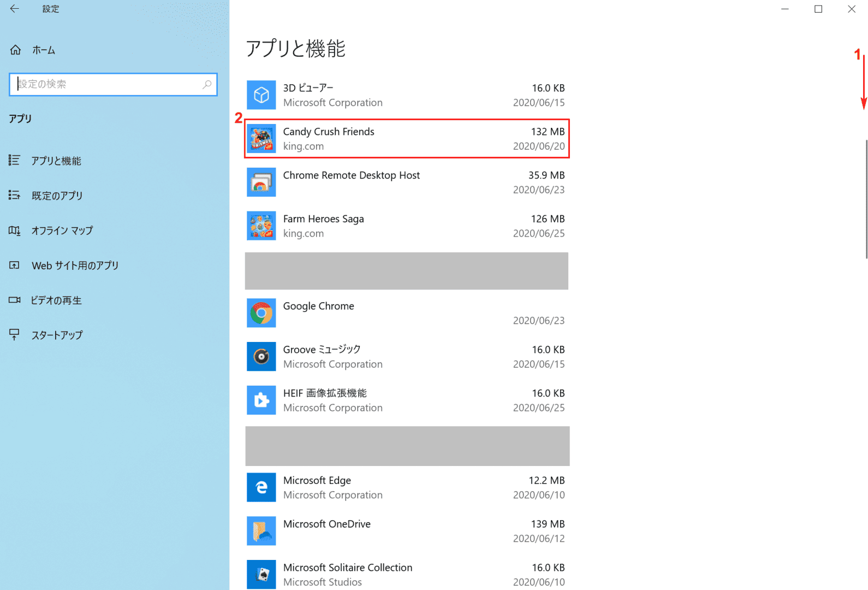Click the スタートアップ sidebar icon
Image resolution: width=868 pixels, height=590 pixels.
[x=14, y=335]
